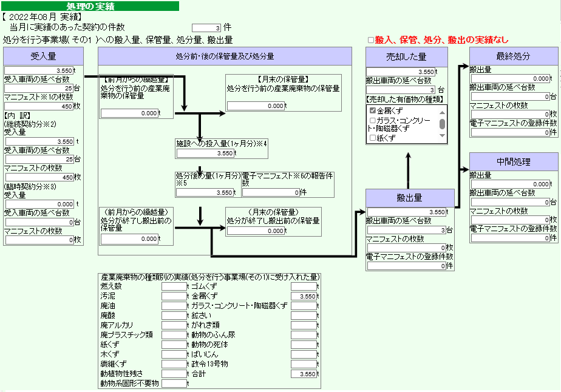The image size is (561, 392).
Task: Click the ばいじん quantity input field
Action: [x=304, y=354]
